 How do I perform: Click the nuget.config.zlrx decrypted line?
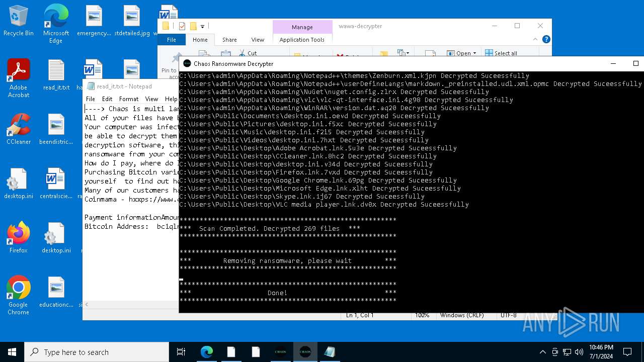(x=334, y=92)
